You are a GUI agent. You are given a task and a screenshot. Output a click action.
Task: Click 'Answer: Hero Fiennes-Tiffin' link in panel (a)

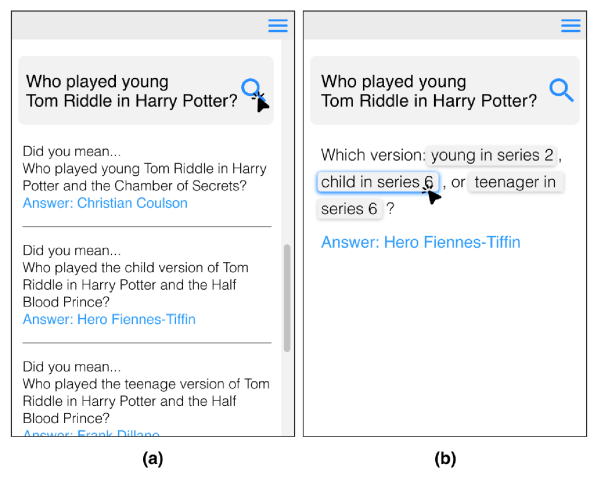click(109, 319)
